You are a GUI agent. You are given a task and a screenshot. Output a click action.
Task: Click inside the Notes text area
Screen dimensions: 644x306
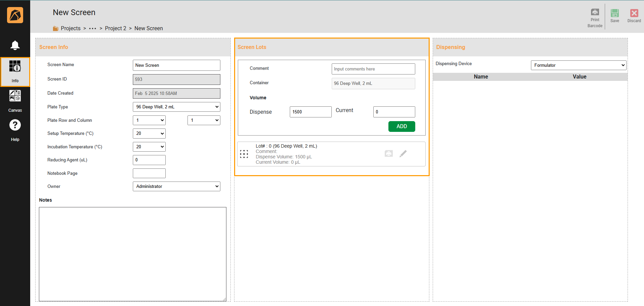click(132, 254)
